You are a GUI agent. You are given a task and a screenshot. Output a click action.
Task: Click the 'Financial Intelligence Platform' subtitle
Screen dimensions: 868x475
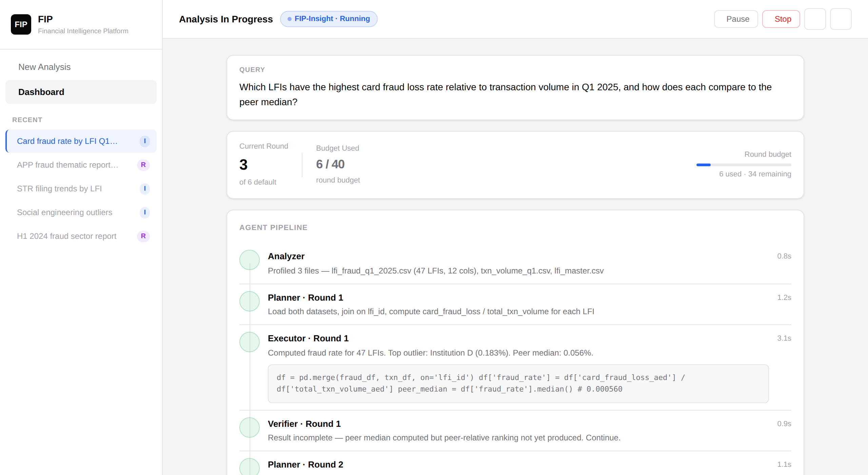coord(83,31)
